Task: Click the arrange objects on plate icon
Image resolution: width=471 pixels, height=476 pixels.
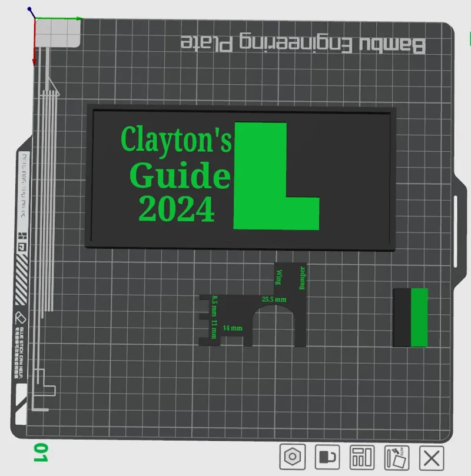Action: tap(362, 457)
